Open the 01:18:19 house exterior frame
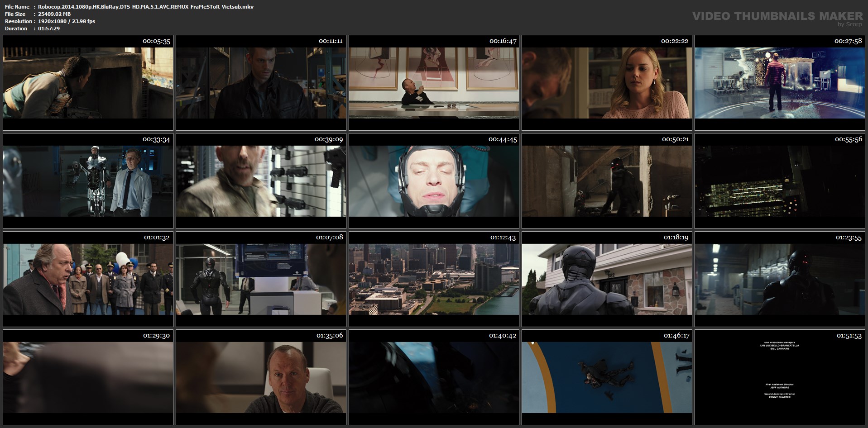Screen dimensions: 868x428 click(607, 279)
